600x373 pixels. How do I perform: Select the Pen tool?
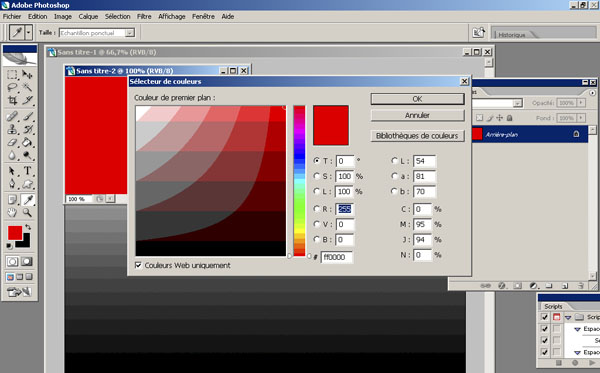pyautogui.click(x=12, y=184)
